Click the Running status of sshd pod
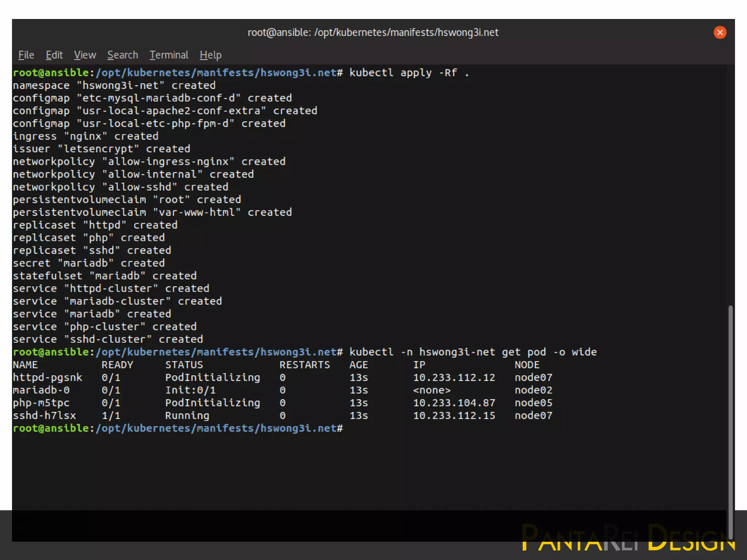The image size is (747, 560). pyautogui.click(x=187, y=416)
